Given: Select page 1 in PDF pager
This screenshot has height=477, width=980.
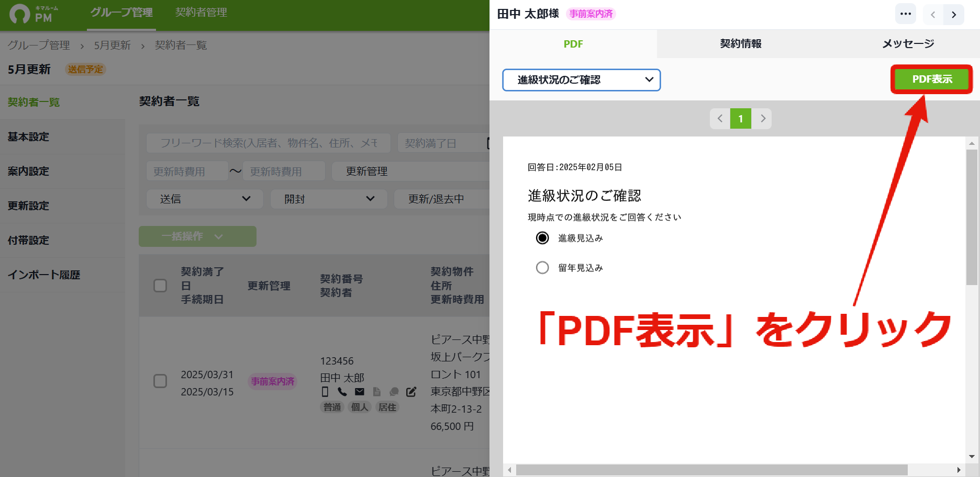Looking at the screenshot, I should pos(741,119).
